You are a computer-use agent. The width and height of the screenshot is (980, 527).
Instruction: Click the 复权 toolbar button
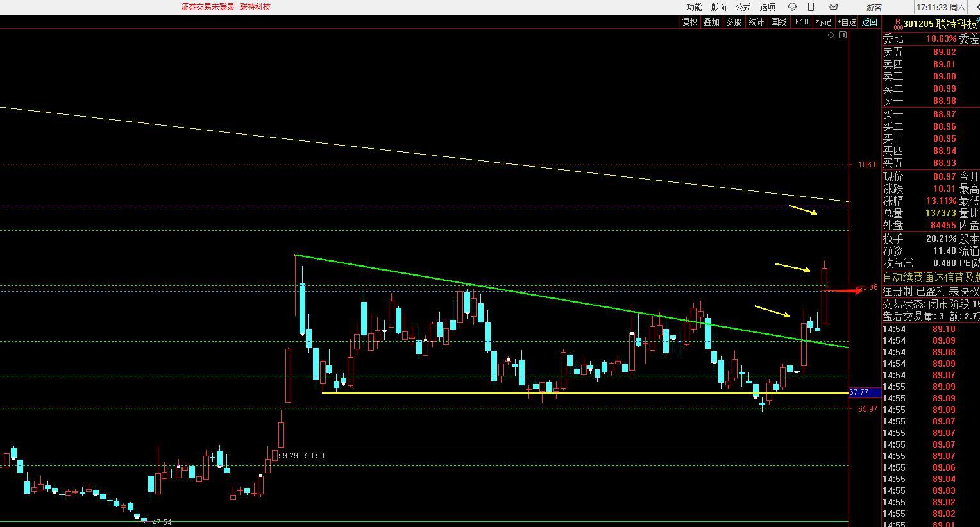pyautogui.click(x=689, y=22)
